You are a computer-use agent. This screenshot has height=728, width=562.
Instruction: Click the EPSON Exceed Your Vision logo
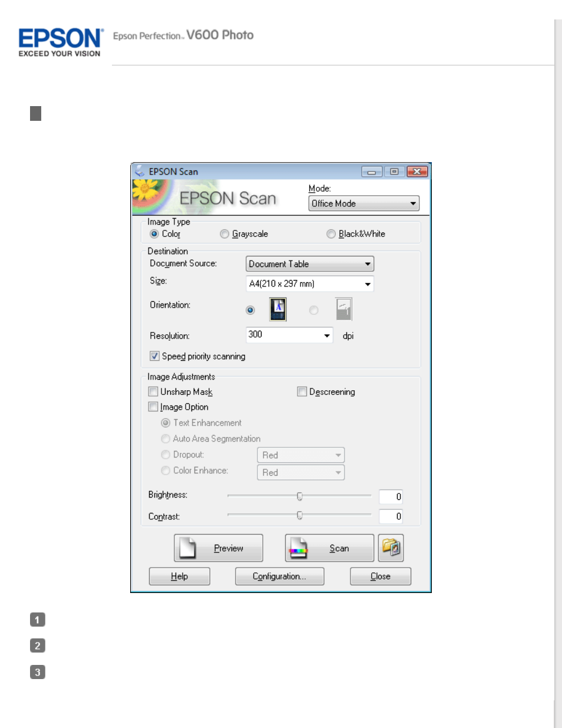coord(61,42)
